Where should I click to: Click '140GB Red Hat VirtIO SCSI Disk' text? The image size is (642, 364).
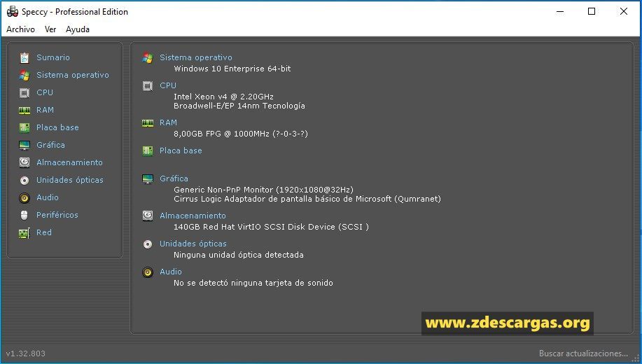pyautogui.click(x=271, y=227)
